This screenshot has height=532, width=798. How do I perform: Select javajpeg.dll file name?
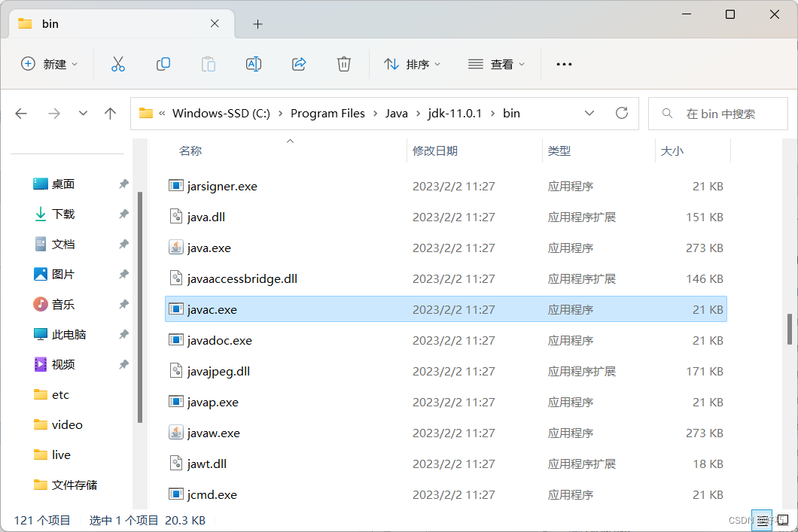point(218,372)
